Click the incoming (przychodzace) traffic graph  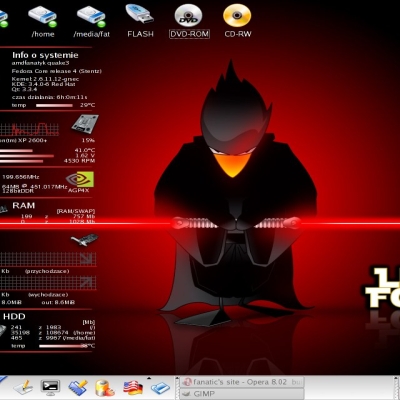(x=48, y=259)
